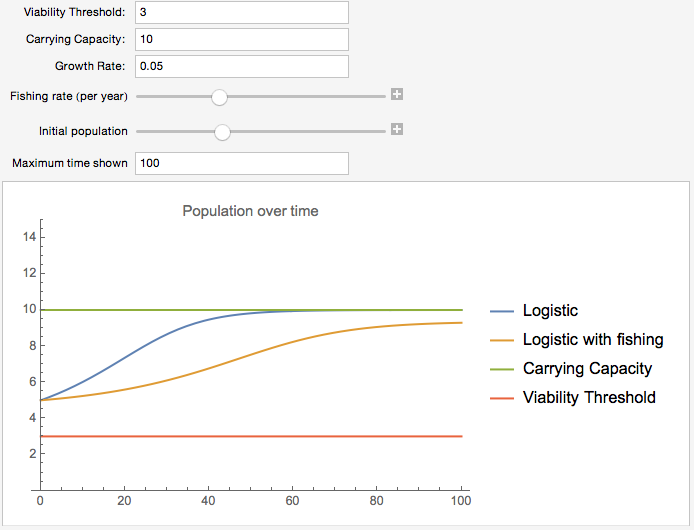
Task: Click the red viability threshold line in plot
Action: click(251, 437)
